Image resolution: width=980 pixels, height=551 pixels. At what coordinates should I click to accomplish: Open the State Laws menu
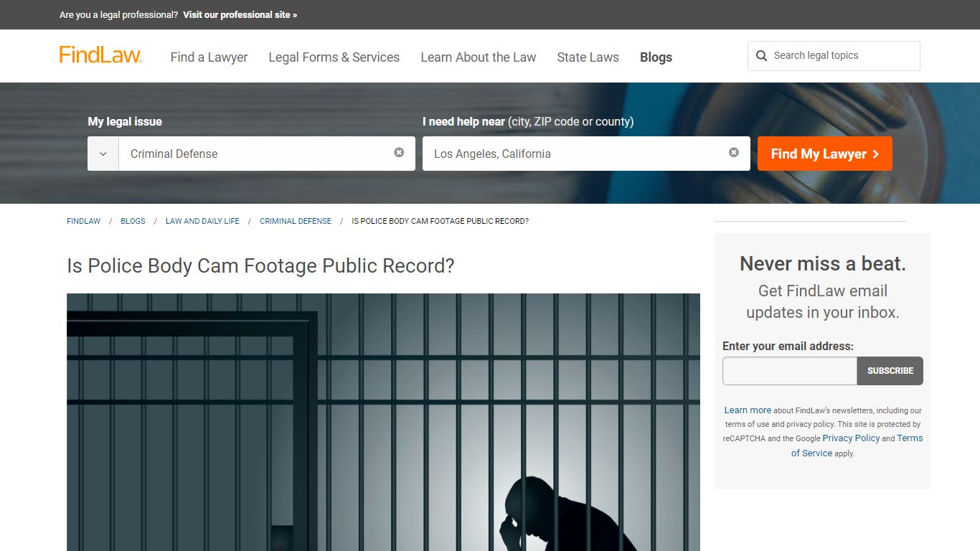pos(588,57)
